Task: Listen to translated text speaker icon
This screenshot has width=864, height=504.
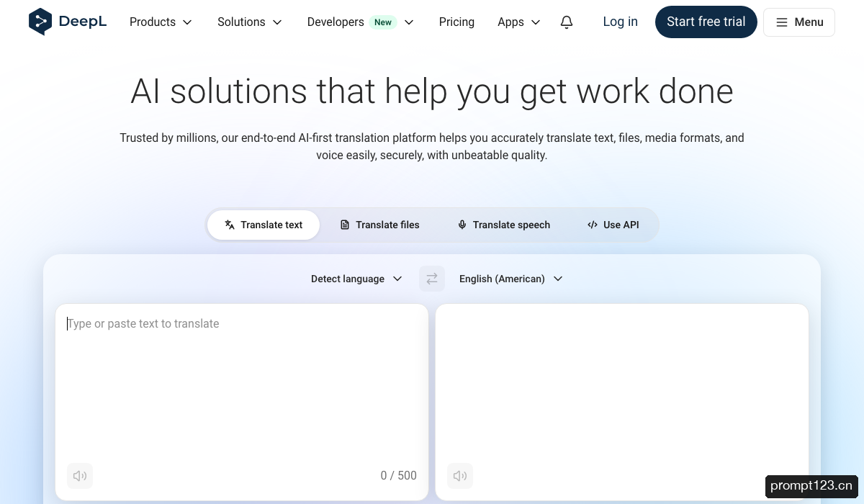Action: point(460,475)
